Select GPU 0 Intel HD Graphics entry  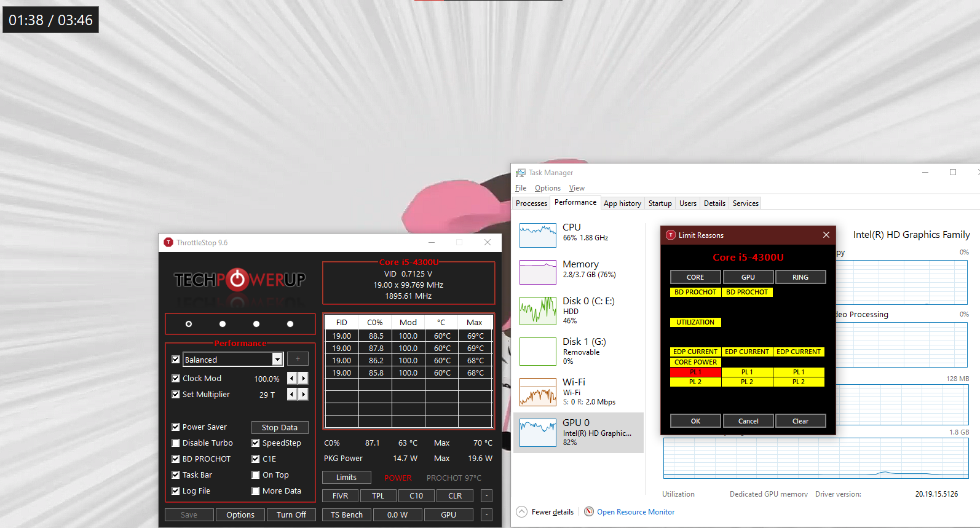[578, 432]
